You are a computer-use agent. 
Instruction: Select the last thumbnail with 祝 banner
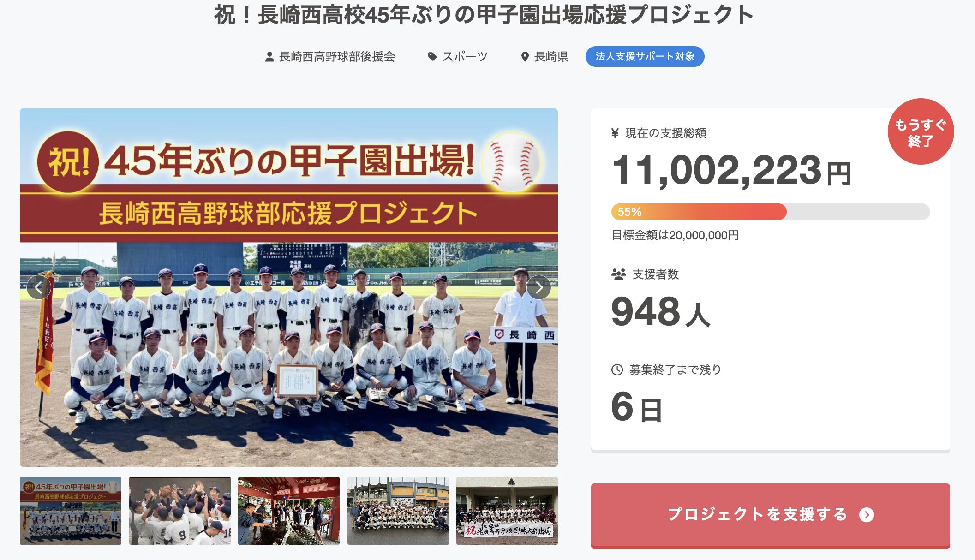507,511
